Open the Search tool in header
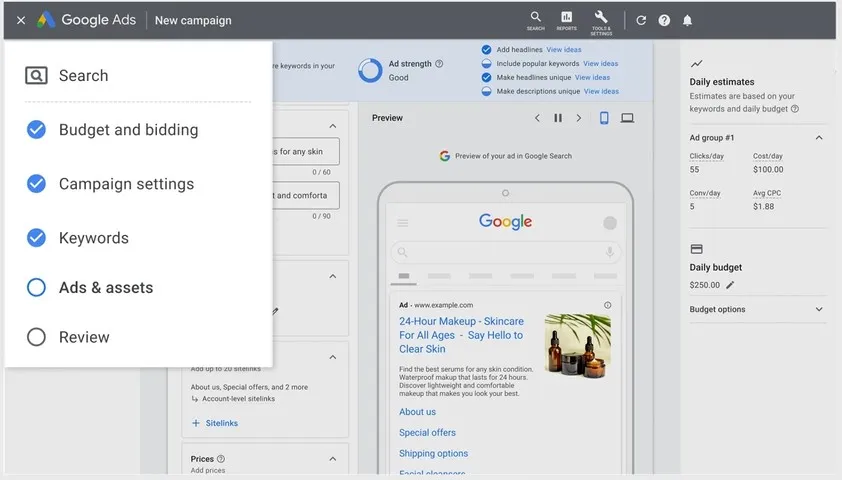This screenshot has width=842, height=480. click(535, 20)
